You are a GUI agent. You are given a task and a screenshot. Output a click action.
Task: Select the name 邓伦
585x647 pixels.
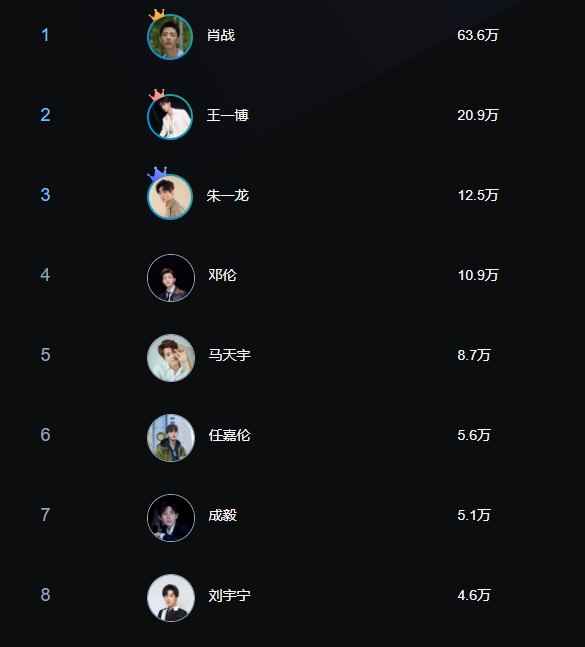pos(222,275)
